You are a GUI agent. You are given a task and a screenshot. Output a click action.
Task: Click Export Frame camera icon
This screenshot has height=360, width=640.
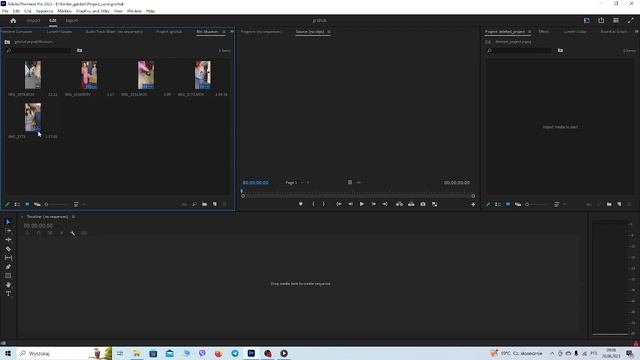click(423, 204)
